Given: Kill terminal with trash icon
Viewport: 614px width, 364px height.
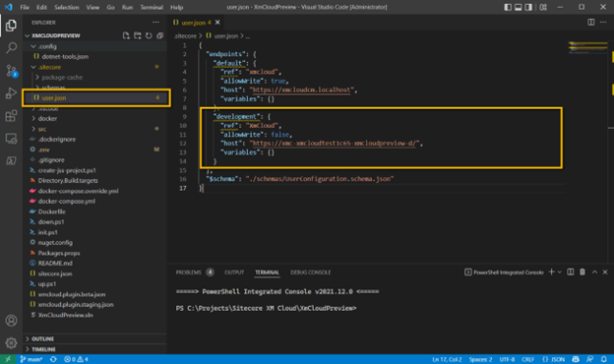Looking at the screenshot, I should (583, 273).
